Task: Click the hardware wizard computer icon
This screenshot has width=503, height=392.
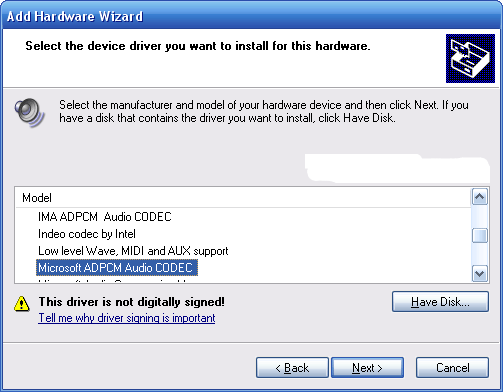Action: tap(470, 58)
